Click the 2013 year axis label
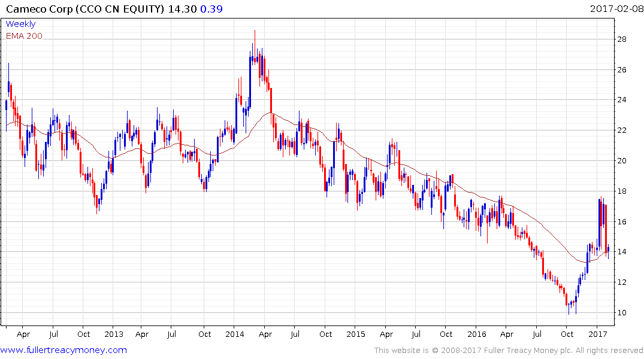Screen dimensions: 644x359 point(114,334)
